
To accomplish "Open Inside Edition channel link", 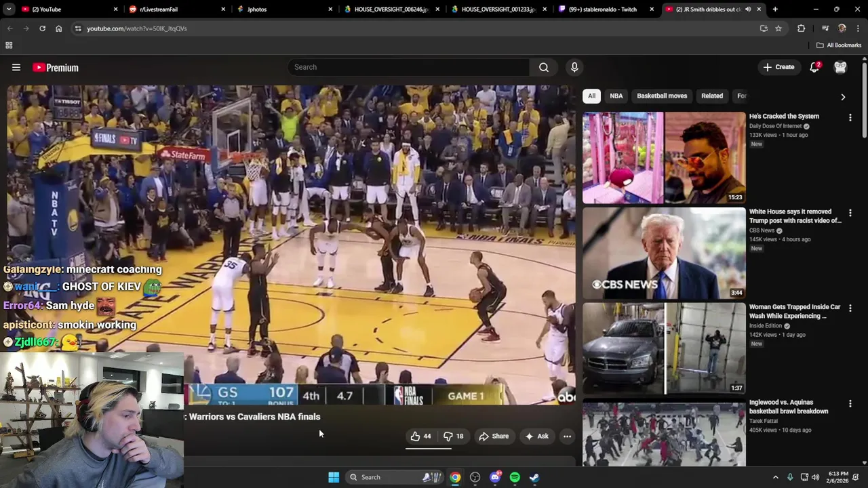I will [x=766, y=325].
